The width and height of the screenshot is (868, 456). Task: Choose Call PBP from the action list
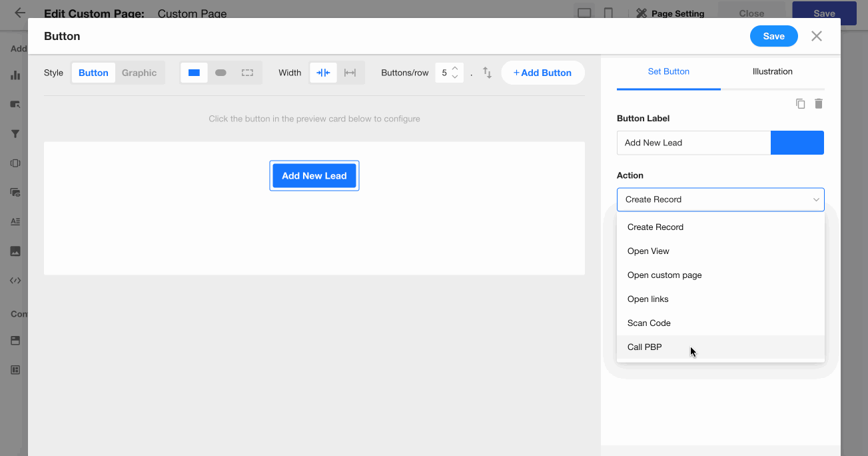(x=645, y=347)
